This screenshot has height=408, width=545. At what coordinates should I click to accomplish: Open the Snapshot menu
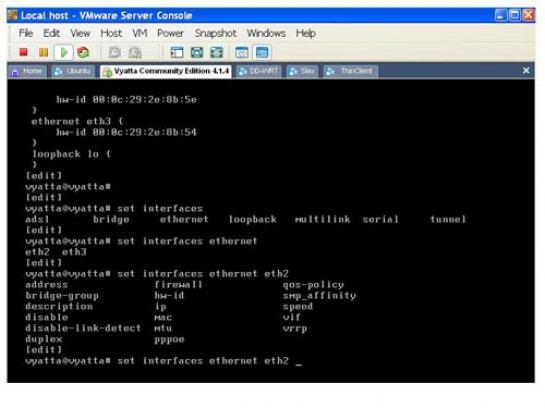215,33
